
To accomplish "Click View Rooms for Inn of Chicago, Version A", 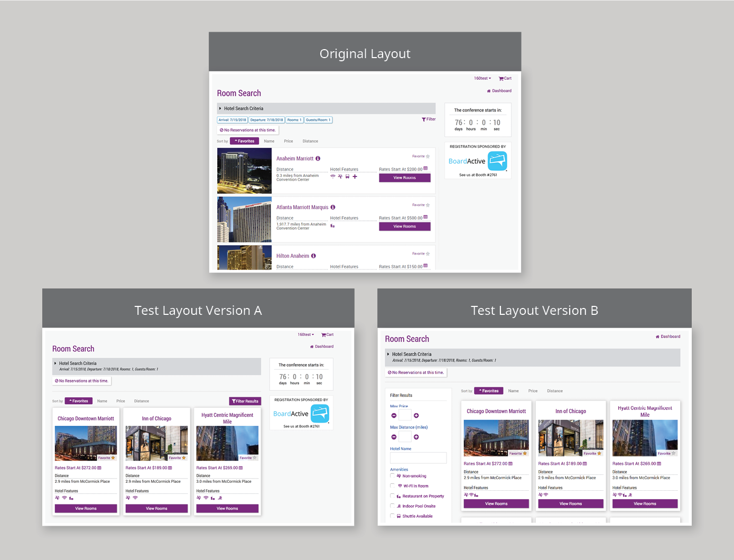I will click(156, 508).
